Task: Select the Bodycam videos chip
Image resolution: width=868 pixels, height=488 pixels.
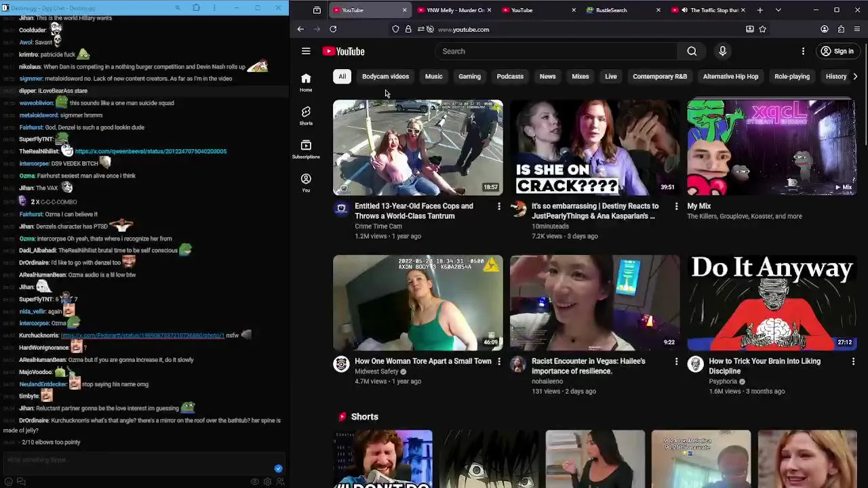Action: pos(385,77)
